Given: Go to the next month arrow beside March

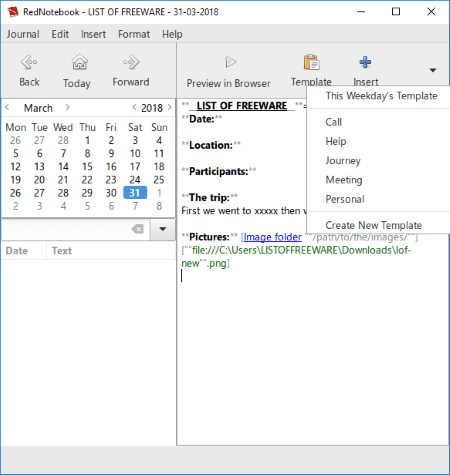Looking at the screenshot, I should [x=68, y=107].
